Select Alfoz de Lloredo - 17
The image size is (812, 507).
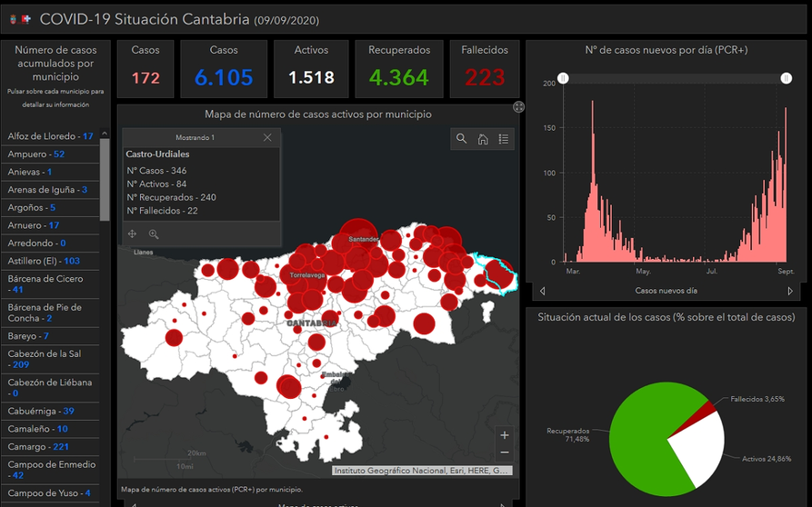click(x=50, y=136)
